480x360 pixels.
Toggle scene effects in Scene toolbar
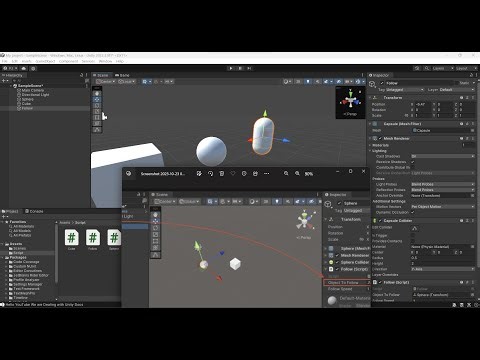(x=327, y=81)
